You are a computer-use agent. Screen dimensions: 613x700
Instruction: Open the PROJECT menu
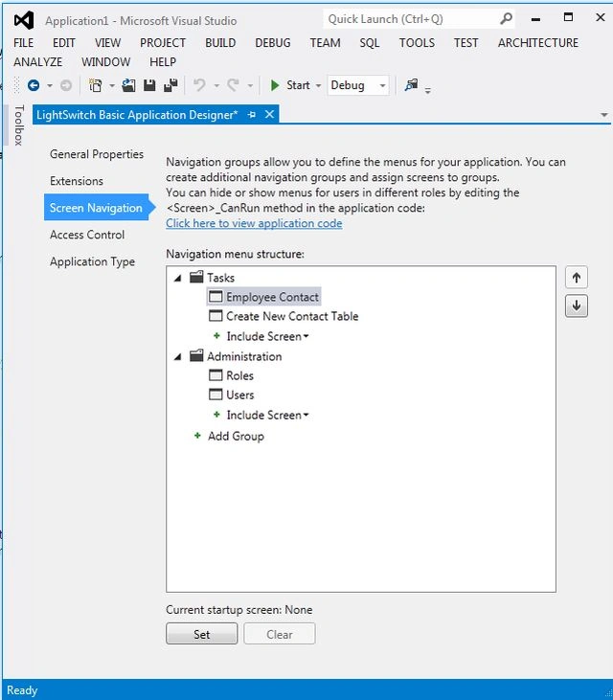coord(163,43)
